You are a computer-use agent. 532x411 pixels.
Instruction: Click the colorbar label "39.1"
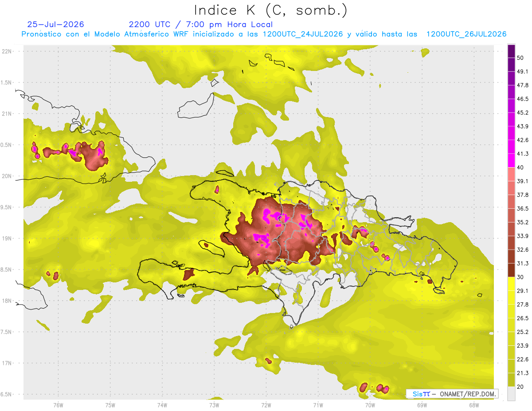point(523,181)
